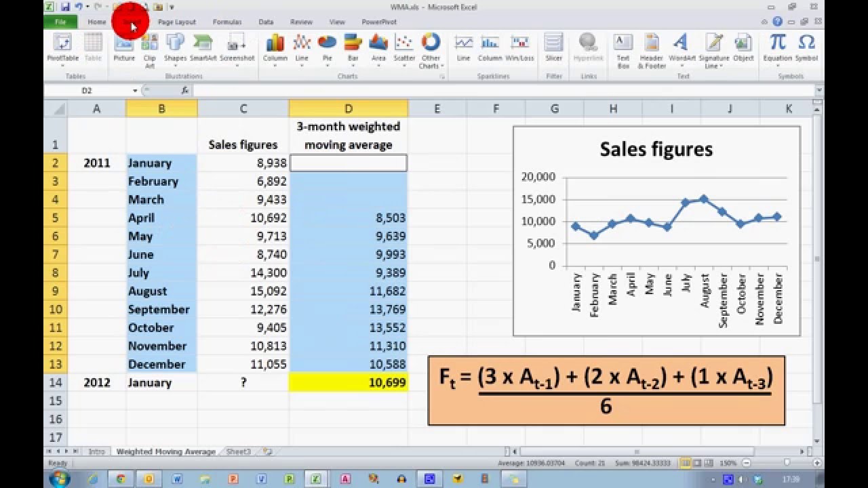Viewport: 868px width, 488px height.
Task: Click into the formula bar input
Action: 503,90
